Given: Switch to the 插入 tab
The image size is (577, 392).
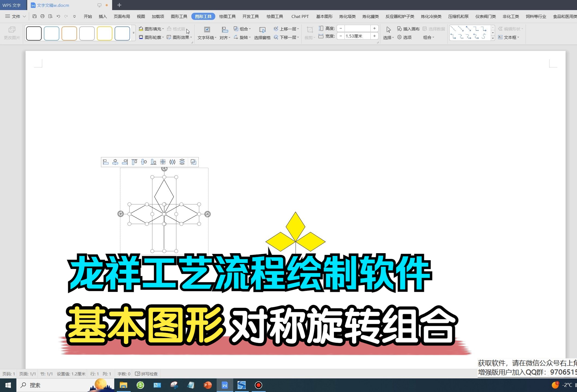Looking at the screenshot, I should click(x=103, y=16).
